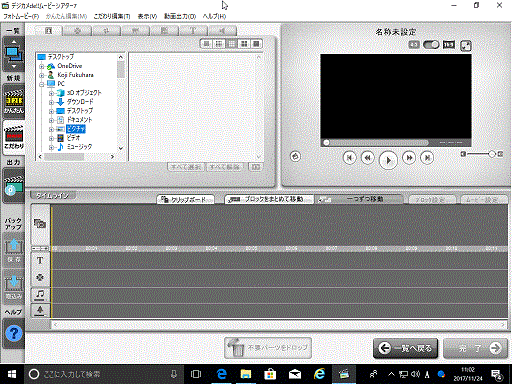The width and height of the screenshot is (512, 384).
Task: Click the loop icon left of playback controls
Action: pos(295,156)
